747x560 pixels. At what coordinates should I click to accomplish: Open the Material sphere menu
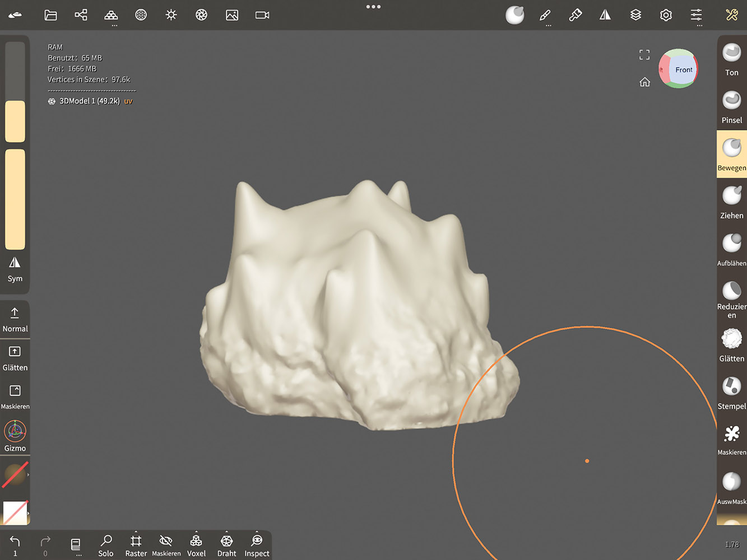pyautogui.click(x=141, y=15)
